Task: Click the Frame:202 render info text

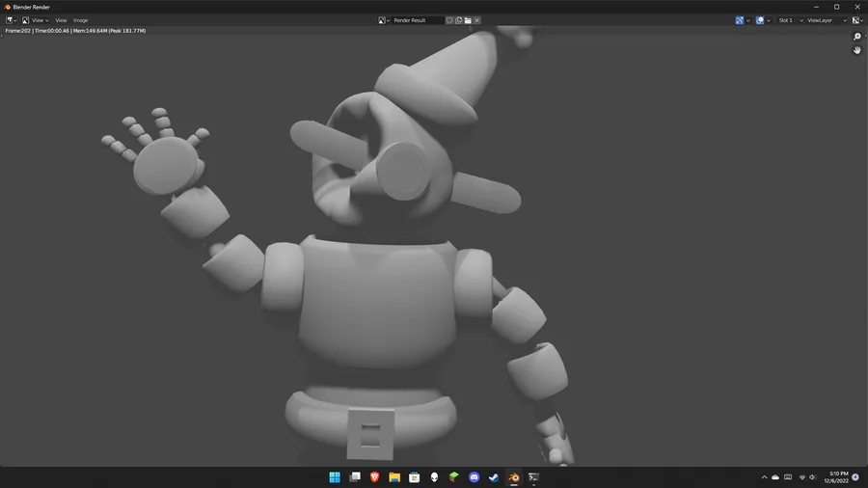Action: coord(75,31)
